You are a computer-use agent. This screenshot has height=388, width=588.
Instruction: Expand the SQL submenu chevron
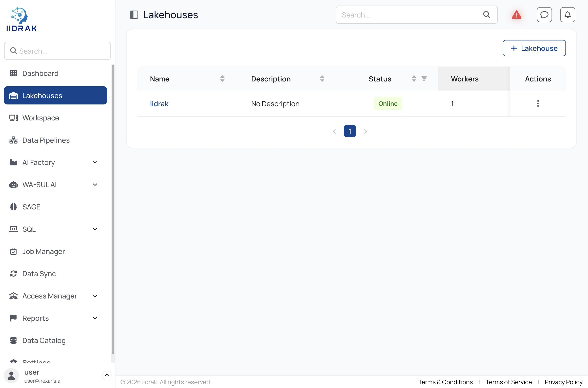coord(95,229)
